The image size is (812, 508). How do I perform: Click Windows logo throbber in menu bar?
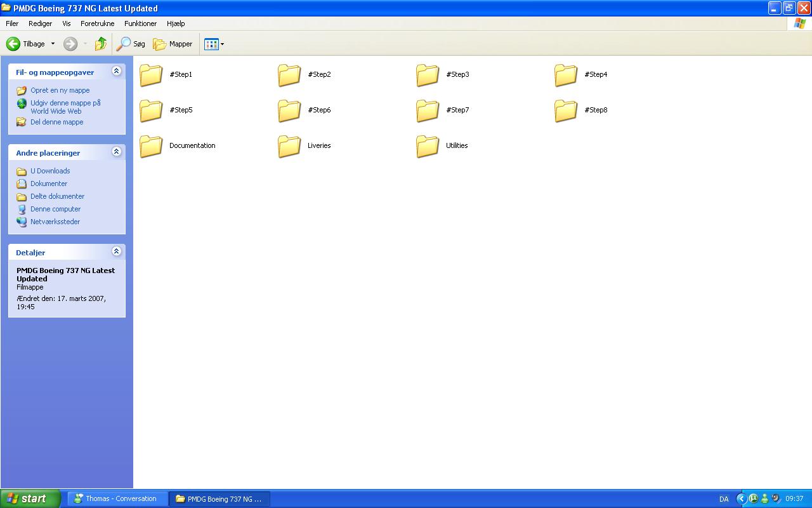(x=800, y=23)
